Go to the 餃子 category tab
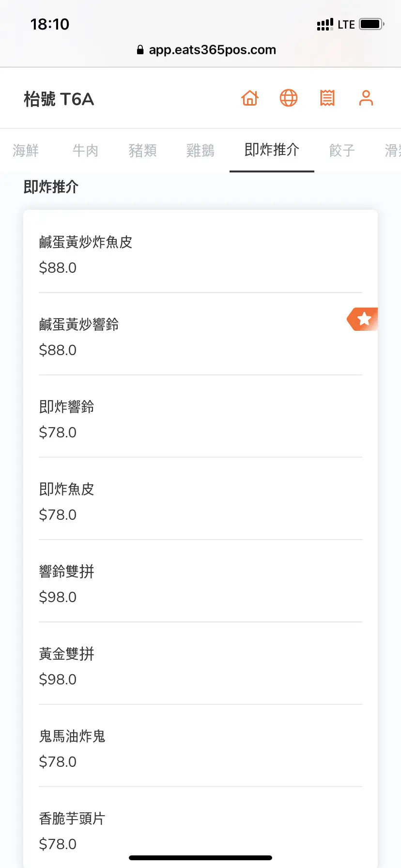The height and width of the screenshot is (868, 401). [x=342, y=151]
